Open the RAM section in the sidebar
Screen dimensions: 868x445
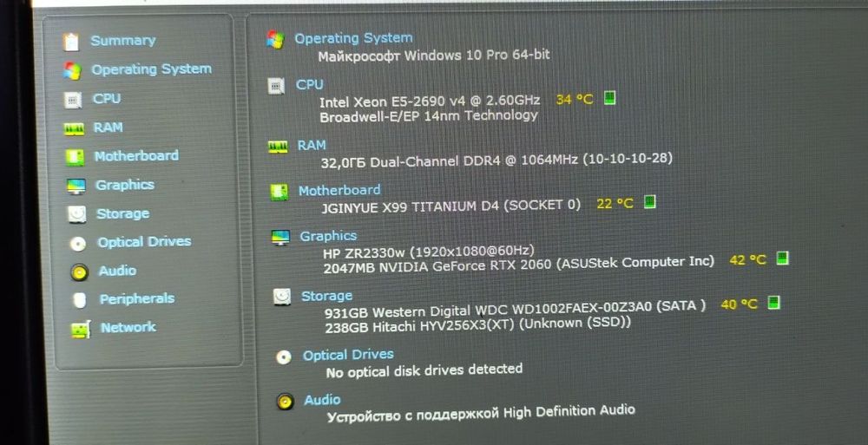pyautogui.click(x=108, y=128)
